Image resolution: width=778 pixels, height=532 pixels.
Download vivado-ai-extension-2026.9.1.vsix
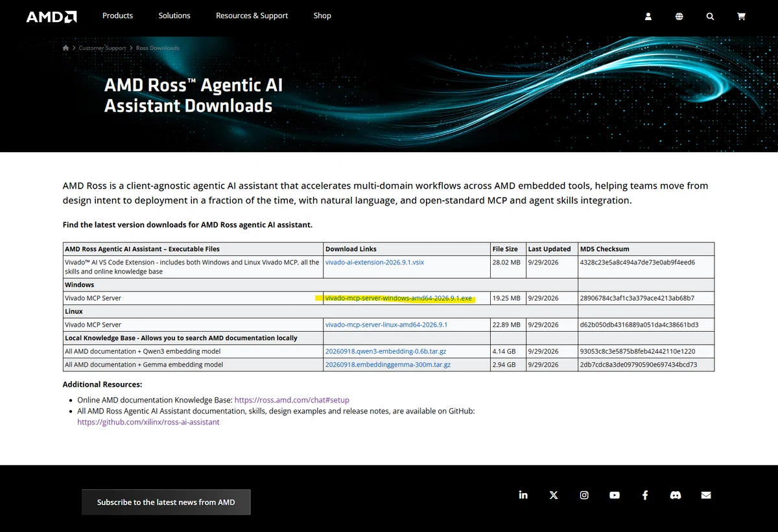(x=374, y=262)
